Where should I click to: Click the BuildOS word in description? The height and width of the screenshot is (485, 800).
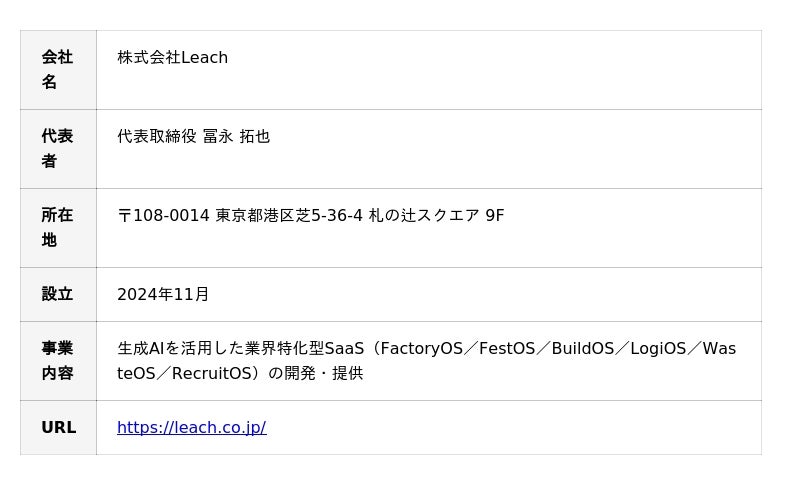[583, 349]
